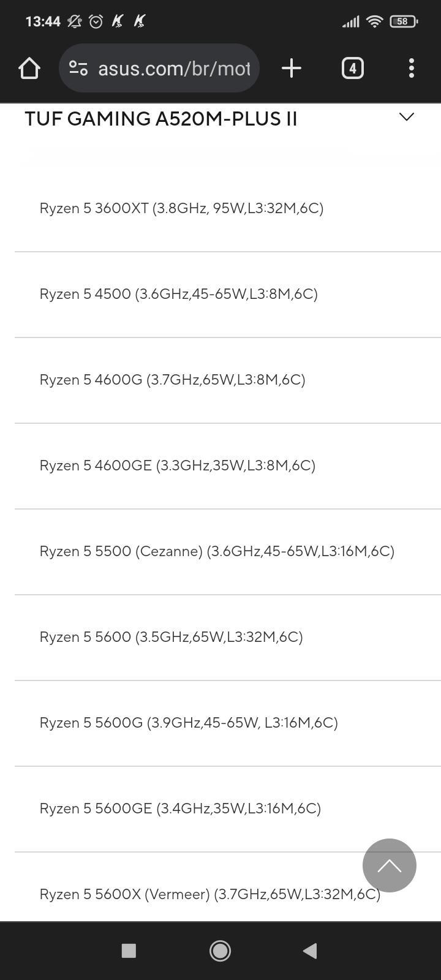
Task: Open tab switcher showing 4 tabs
Action: tap(352, 68)
